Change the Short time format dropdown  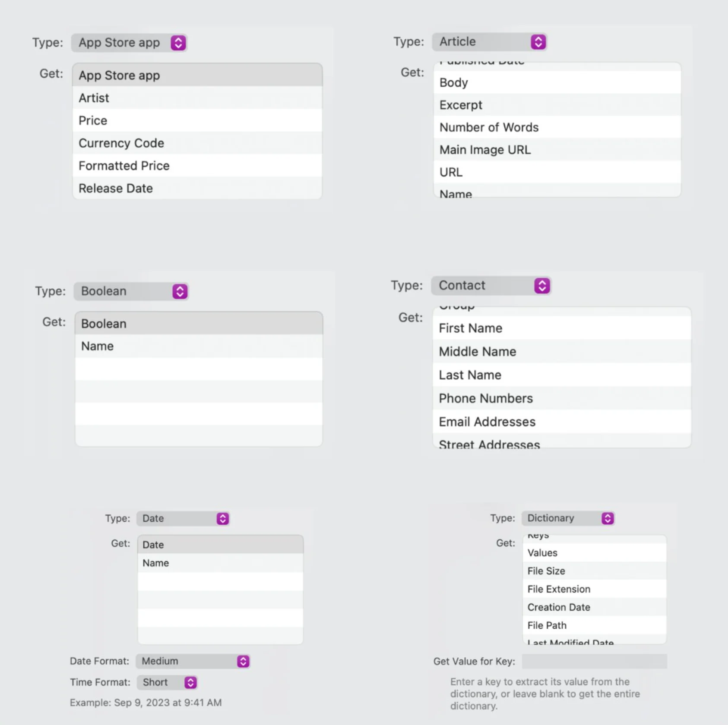pyautogui.click(x=190, y=682)
